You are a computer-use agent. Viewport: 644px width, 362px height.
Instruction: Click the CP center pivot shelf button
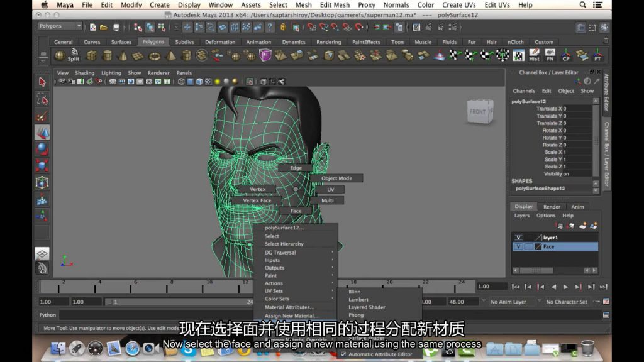point(566,55)
